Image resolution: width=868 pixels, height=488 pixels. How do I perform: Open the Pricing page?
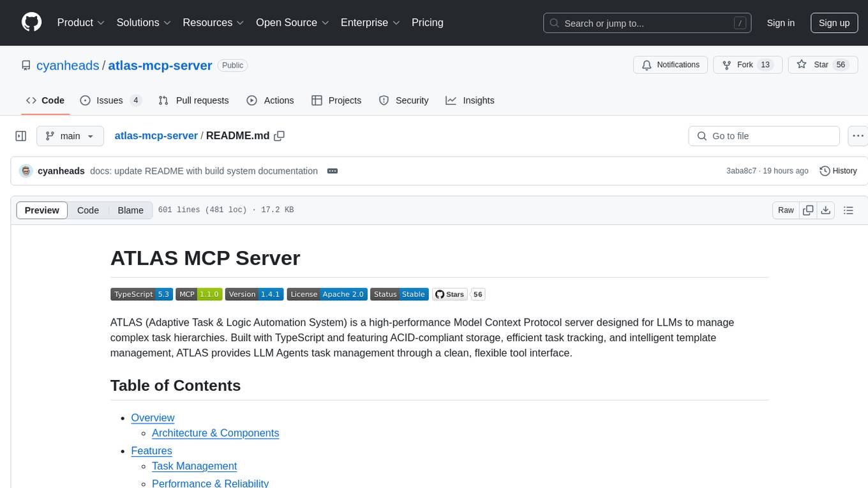click(428, 22)
